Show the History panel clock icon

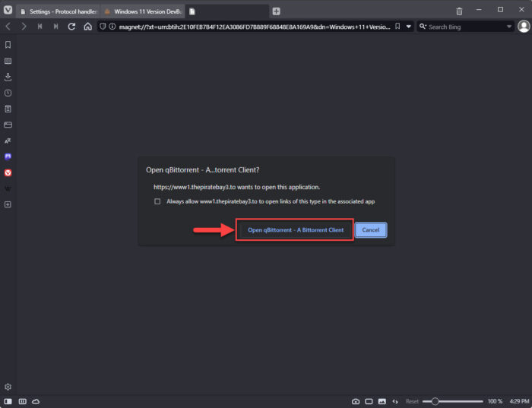pyautogui.click(x=8, y=93)
